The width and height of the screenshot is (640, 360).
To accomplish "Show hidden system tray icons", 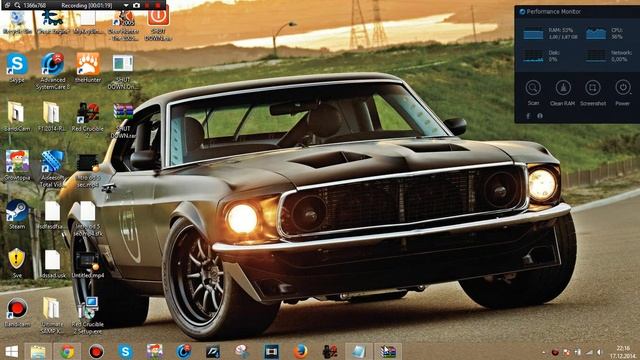I will point(544,352).
